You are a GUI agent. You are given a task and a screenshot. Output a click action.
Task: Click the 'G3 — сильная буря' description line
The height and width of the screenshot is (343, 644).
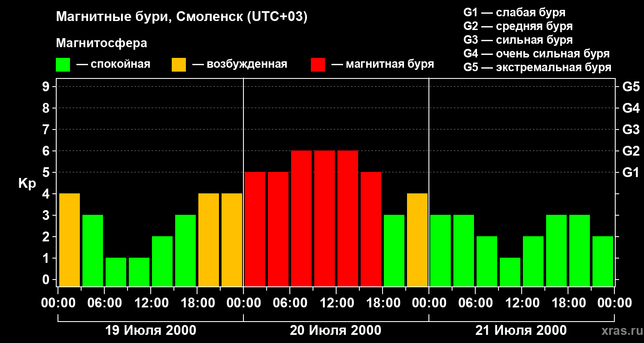click(518, 39)
